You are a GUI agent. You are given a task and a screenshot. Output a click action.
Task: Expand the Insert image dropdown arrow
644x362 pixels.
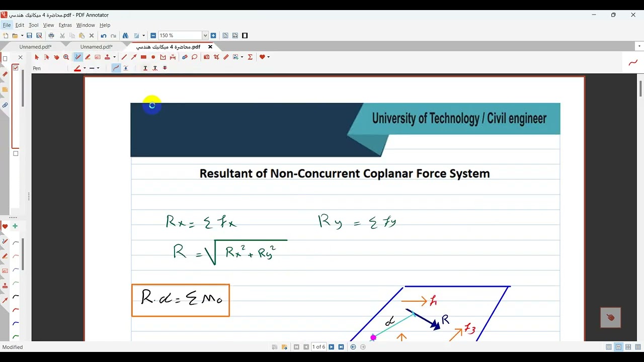[242, 57]
